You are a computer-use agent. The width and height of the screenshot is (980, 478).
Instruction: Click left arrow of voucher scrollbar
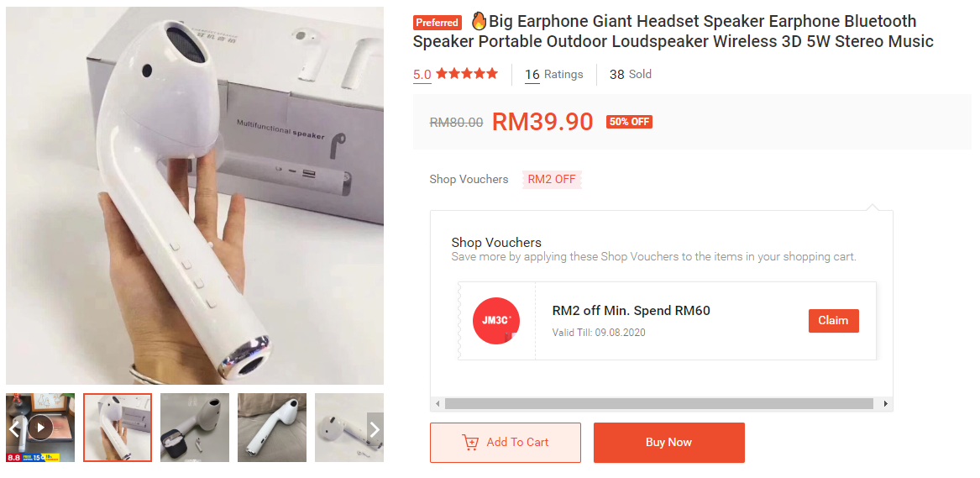[438, 404]
